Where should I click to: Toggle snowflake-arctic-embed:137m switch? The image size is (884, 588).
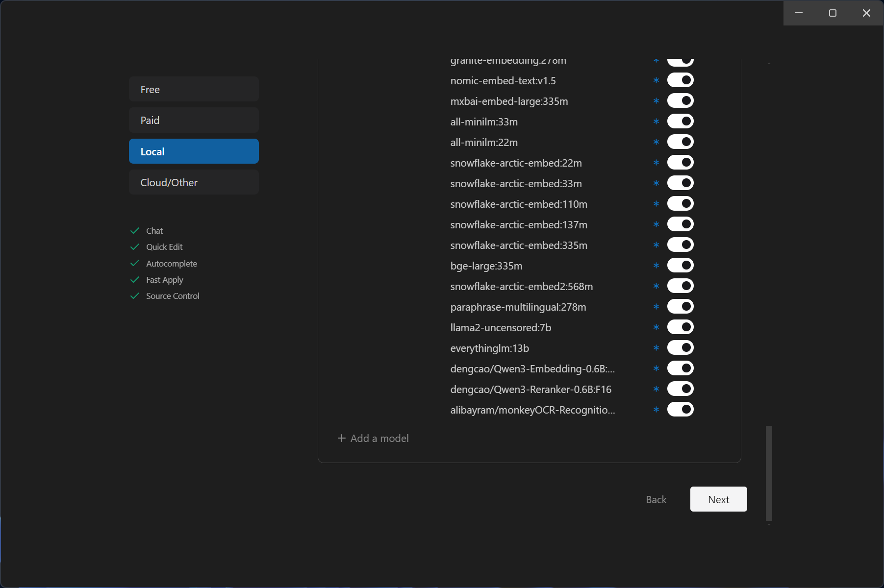[681, 224]
